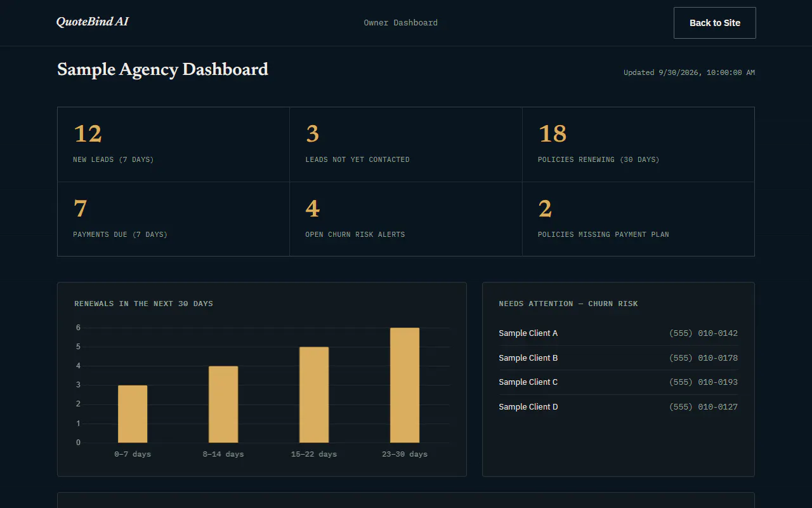Select the 15–22 days renewals bar
The width and height of the screenshot is (812, 508).
[314, 395]
